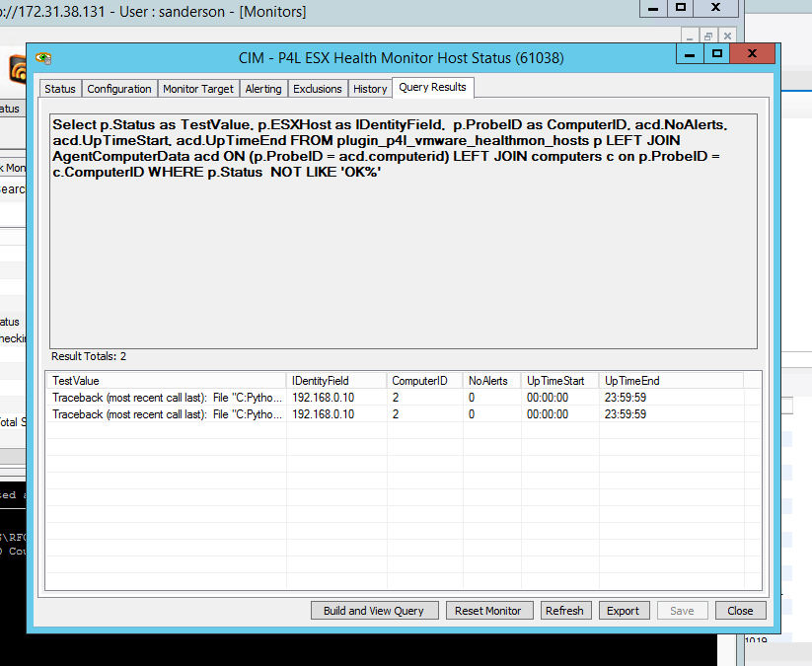Viewport: 812px width, 666px height.
Task: Minimize the P4L ESX Health Monitor dialog
Action: click(691, 54)
